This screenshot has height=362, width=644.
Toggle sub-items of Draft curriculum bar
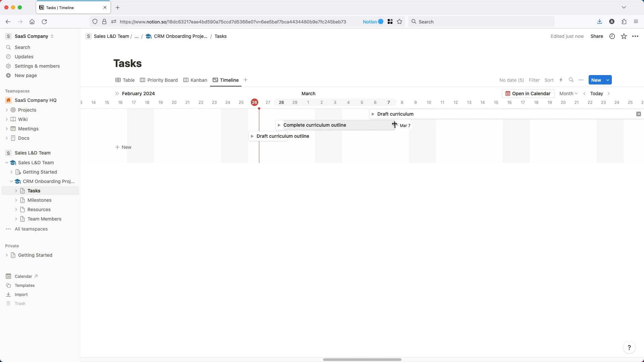click(x=373, y=114)
